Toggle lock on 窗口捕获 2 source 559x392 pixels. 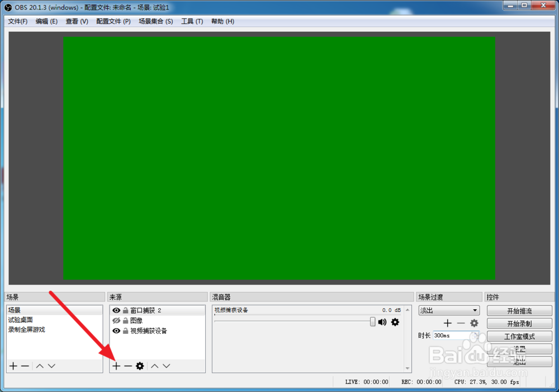pyautogui.click(x=125, y=310)
